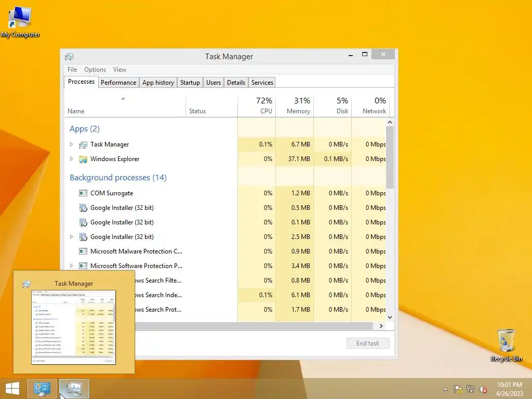The width and height of the screenshot is (532, 399).
Task: Click the Google Installer 2.5 MB row icon
Action: point(83,237)
